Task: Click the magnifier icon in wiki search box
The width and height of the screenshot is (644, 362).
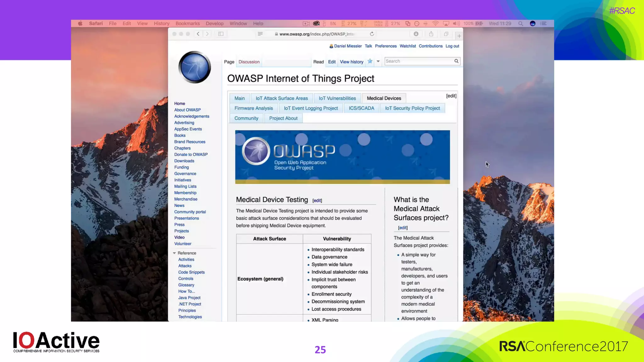Action: coord(456,61)
